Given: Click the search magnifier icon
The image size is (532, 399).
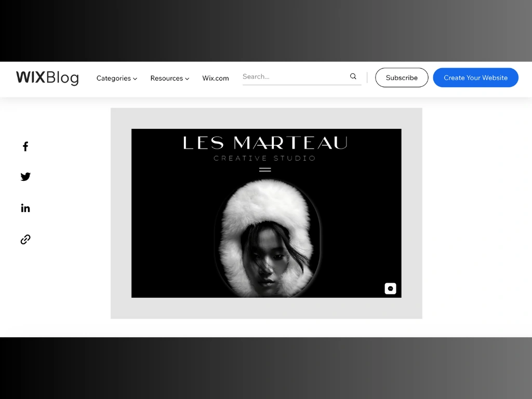Looking at the screenshot, I should point(353,76).
